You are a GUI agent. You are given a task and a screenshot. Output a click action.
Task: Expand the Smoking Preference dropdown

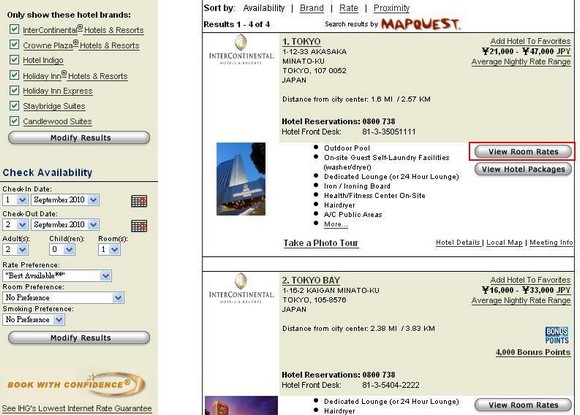[34, 319]
